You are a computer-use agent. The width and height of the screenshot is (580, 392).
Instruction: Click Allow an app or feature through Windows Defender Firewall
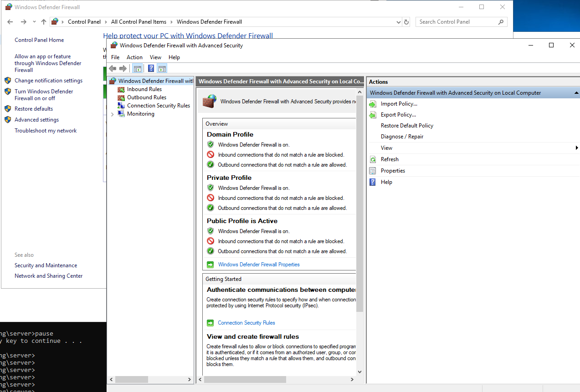(48, 63)
